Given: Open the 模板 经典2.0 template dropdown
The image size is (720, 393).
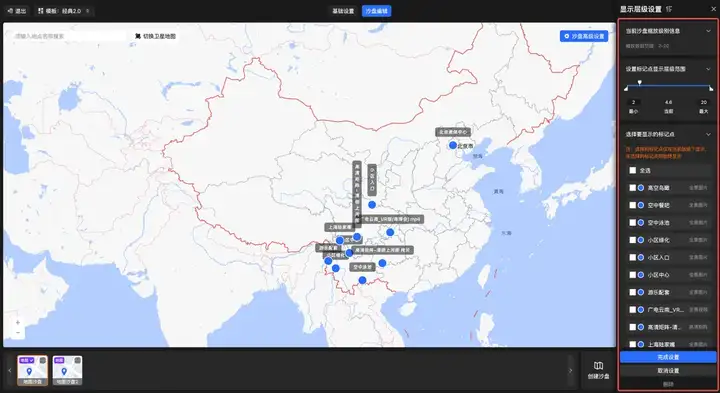Looking at the screenshot, I should (x=64, y=11).
